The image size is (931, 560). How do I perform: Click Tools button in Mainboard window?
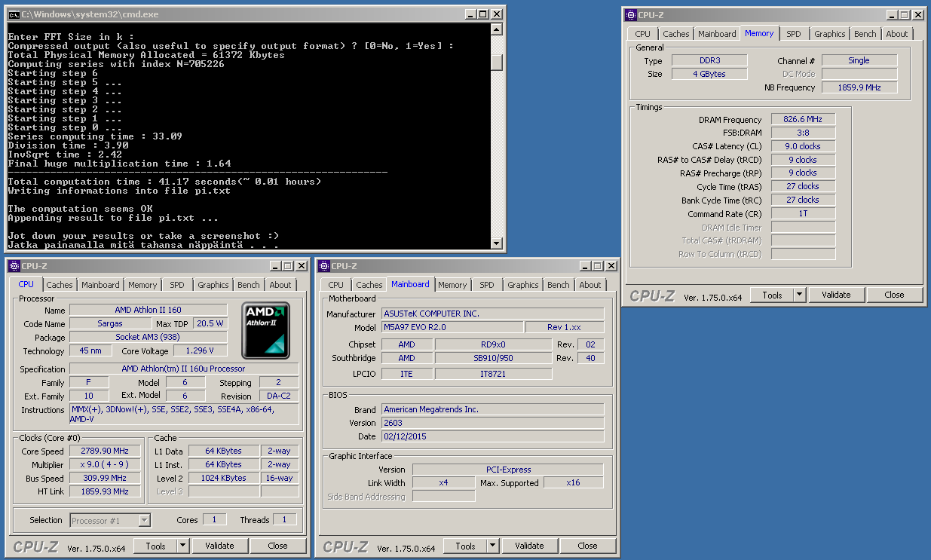[466, 546]
